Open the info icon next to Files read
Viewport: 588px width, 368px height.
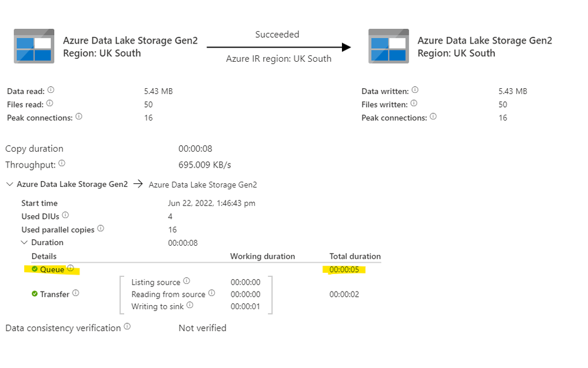tap(49, 103)
